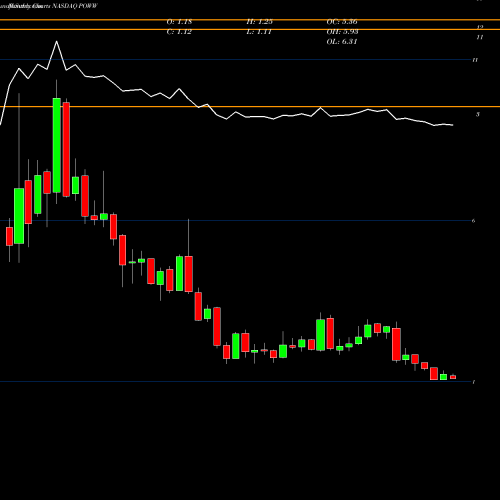This screenshot has height=500, width=500.
Task: Click the OH: 5.93 reading
Action: (x=342, y=32)
